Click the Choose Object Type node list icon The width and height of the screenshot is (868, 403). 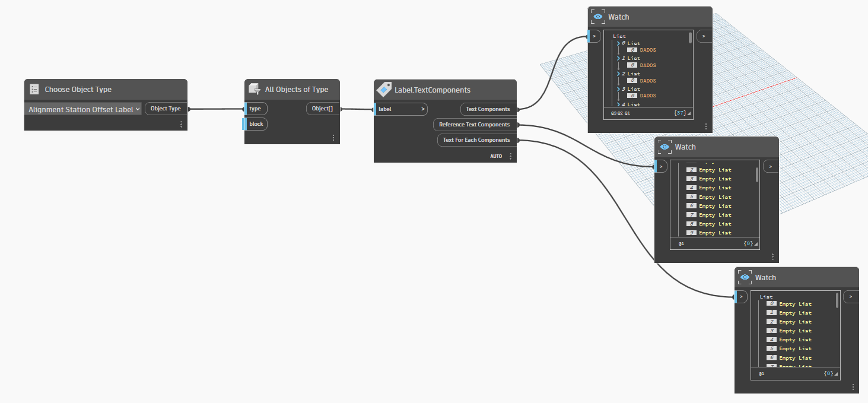[34, 90]
